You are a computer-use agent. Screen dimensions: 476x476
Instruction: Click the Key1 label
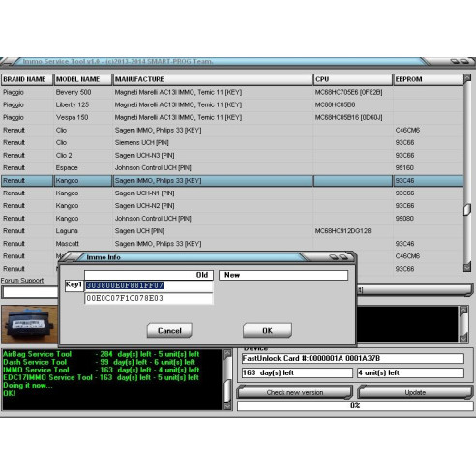point(74,285)
